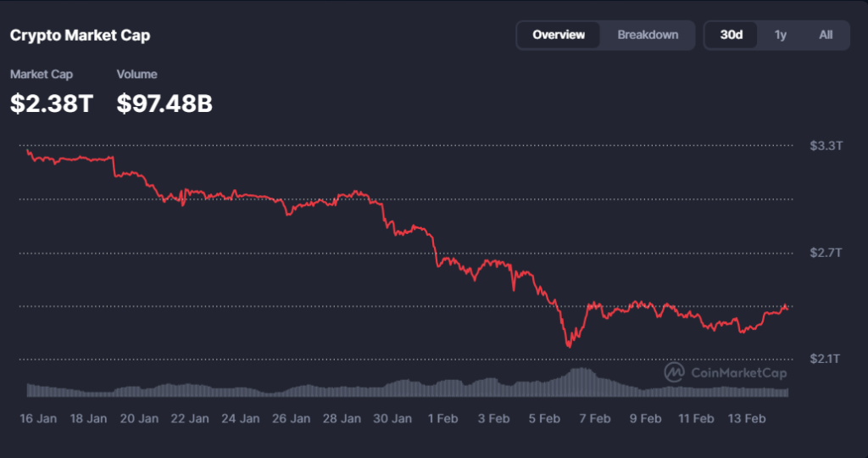Switch chart range to 1y
The image size is (868, 458).
point(780,35)
